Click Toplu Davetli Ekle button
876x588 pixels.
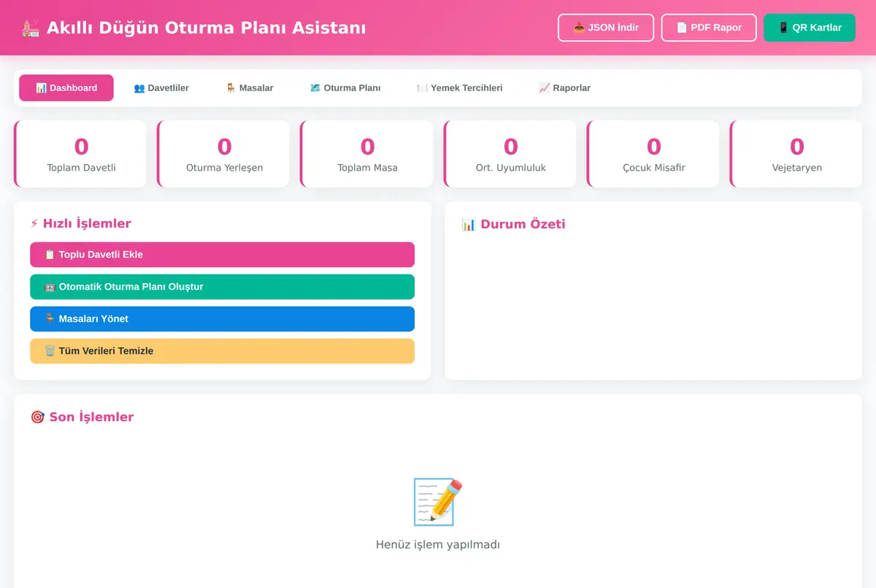point(222,255)
